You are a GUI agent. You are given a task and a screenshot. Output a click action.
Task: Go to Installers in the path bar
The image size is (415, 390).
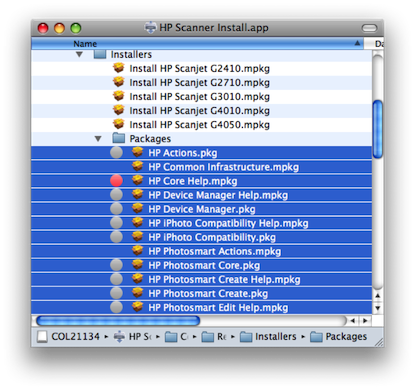click(268, 337)
